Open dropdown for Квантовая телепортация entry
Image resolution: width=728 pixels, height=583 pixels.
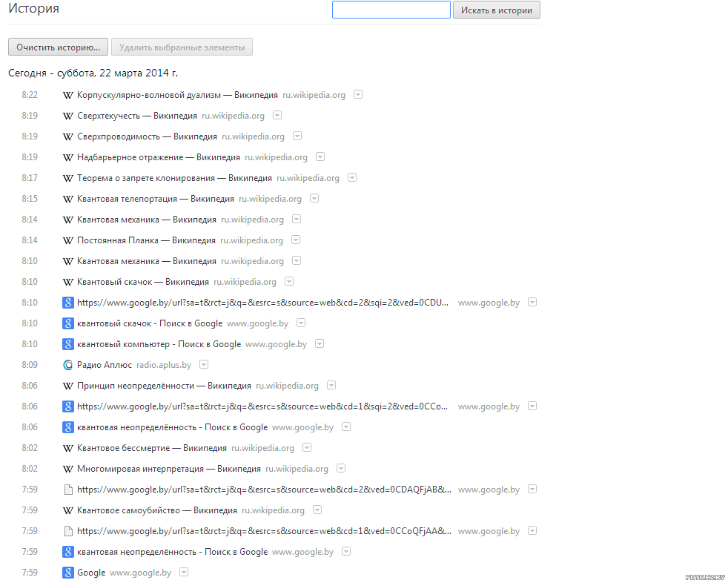(x=314, y=198)
